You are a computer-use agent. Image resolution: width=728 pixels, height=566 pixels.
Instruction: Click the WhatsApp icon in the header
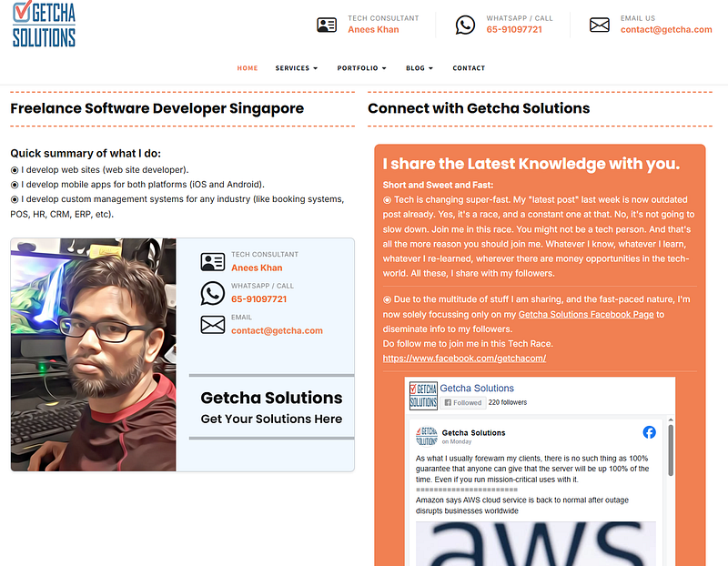pos(465,25)
